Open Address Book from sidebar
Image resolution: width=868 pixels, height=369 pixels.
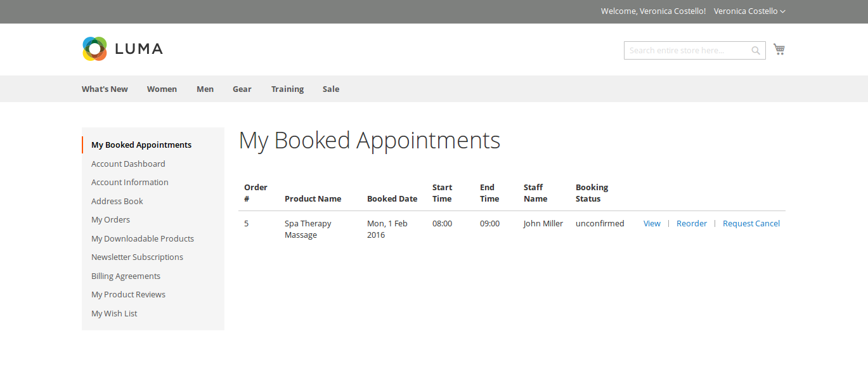click(117, 202)
